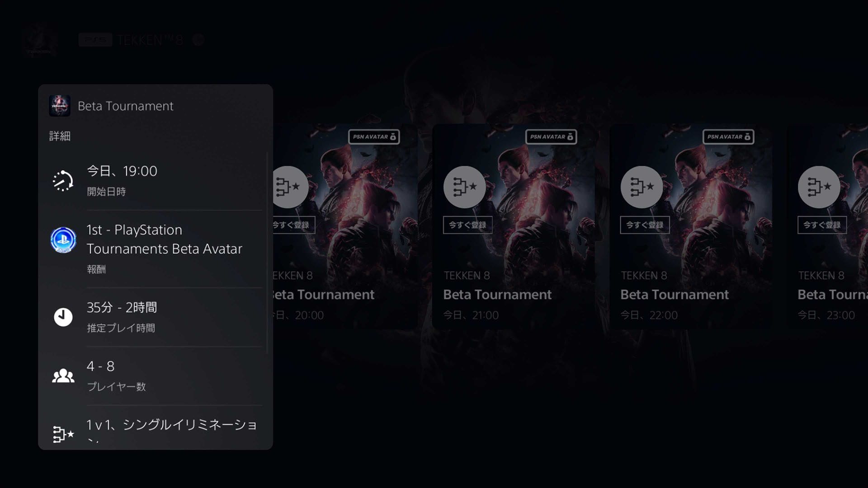Click the single elimination bracket icon in details
This screenshot has width=868, height=488.
pyautogui.click(x=63, y=434)
